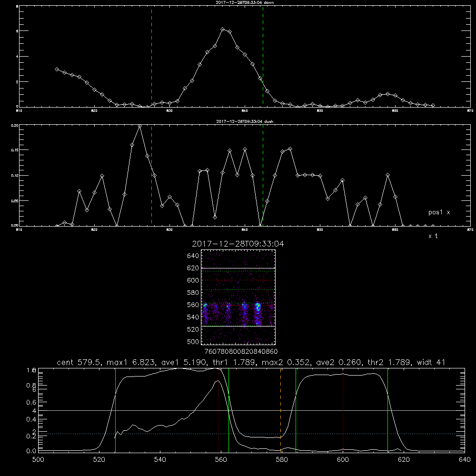Click the dawn plot title timestamp
476x476 pixels.
pos(245,2)
